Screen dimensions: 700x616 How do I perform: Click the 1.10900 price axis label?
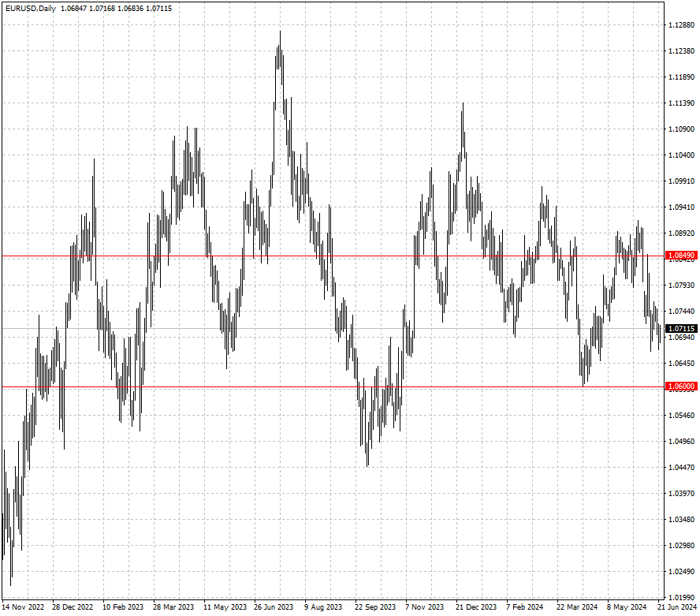coord(681,129)
